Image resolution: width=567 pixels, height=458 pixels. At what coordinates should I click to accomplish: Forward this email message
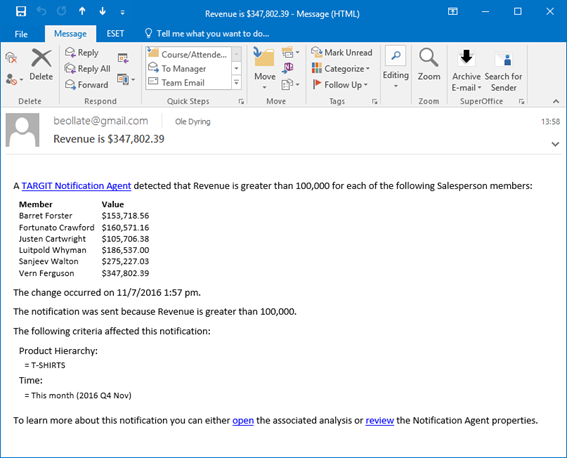pos(86,85)
